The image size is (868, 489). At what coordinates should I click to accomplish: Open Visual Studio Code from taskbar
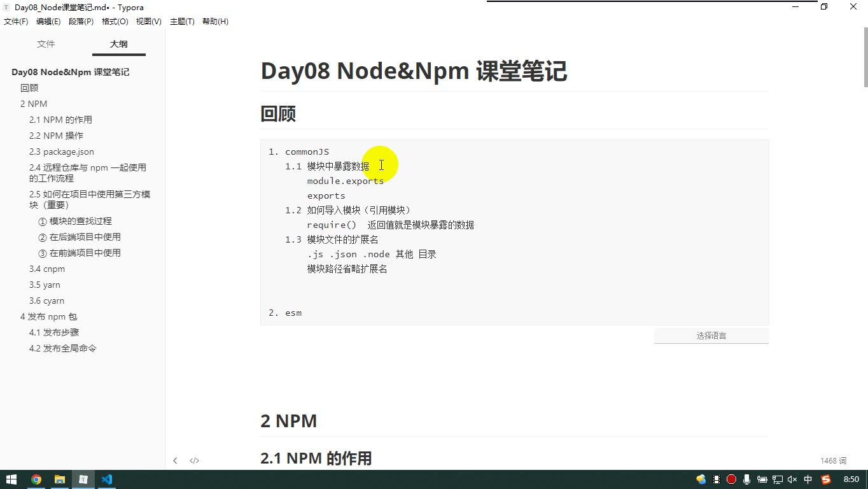(x=107, y=479)
